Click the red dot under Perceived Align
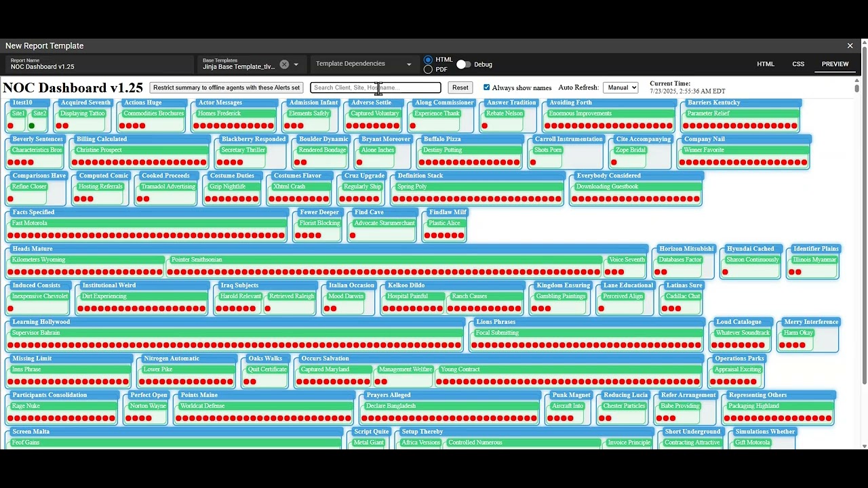The height and width of the screenshot is (488, 868). tap(601, 308)
